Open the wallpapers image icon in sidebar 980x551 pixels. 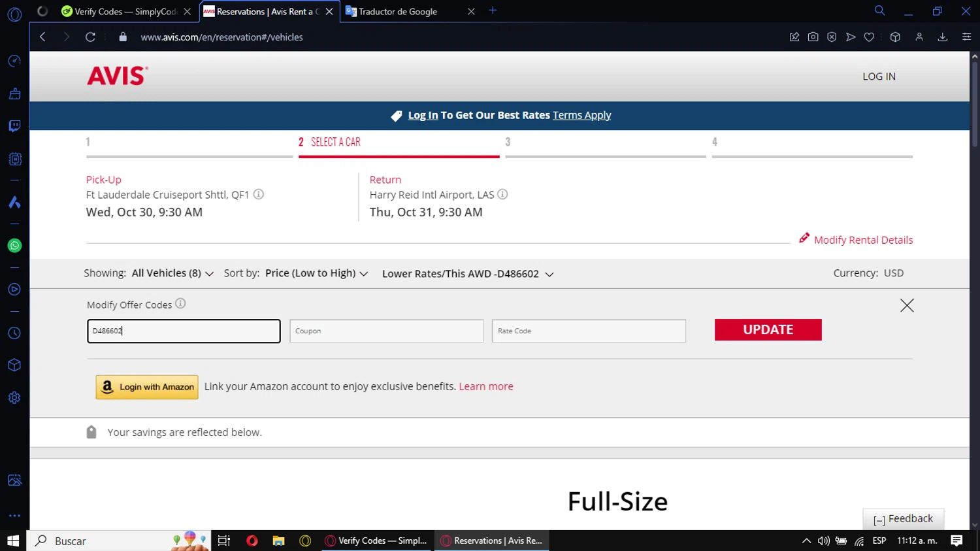pyautogui.click(x=14, y=480)
